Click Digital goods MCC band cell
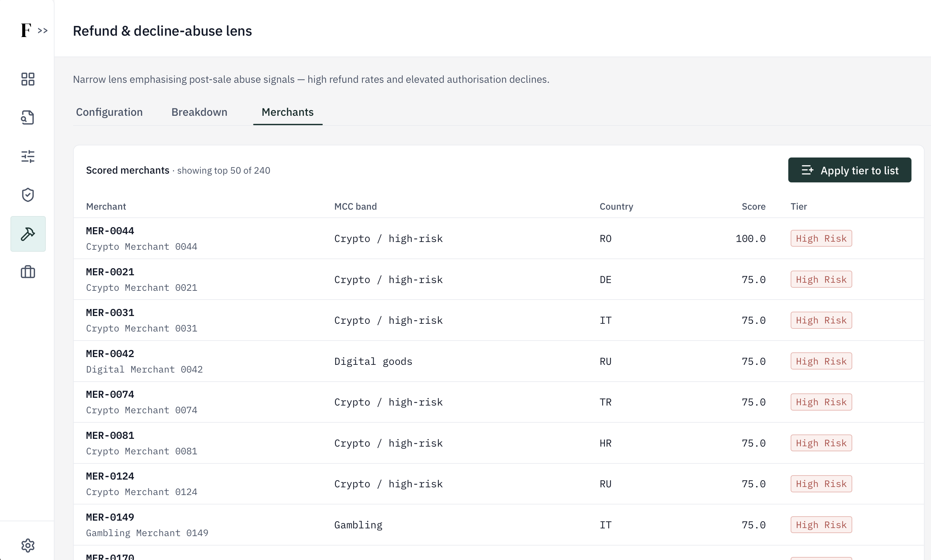This screenshot has width=931, height=560. coord(373,361)
